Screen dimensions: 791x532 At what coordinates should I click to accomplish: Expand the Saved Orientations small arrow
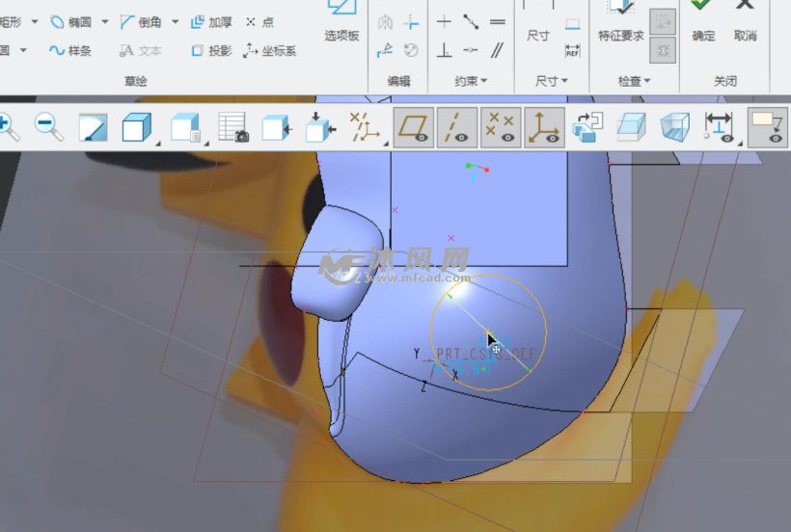[x=206, y=145]
